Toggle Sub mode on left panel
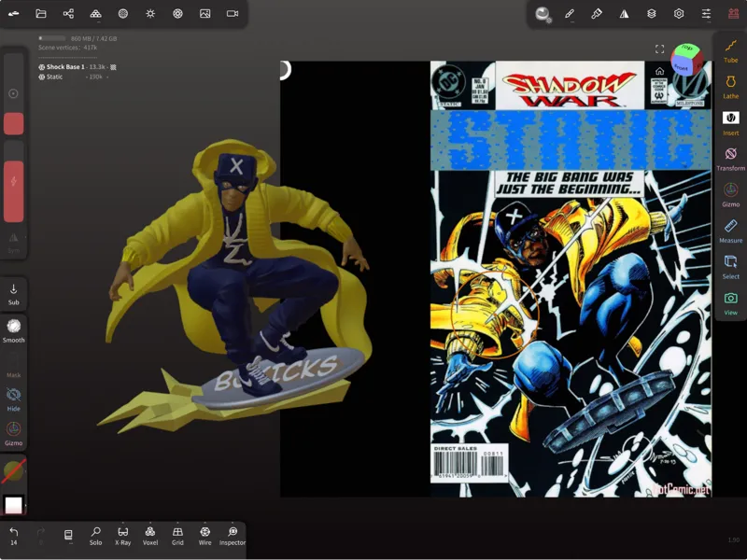 pos(13,294)
